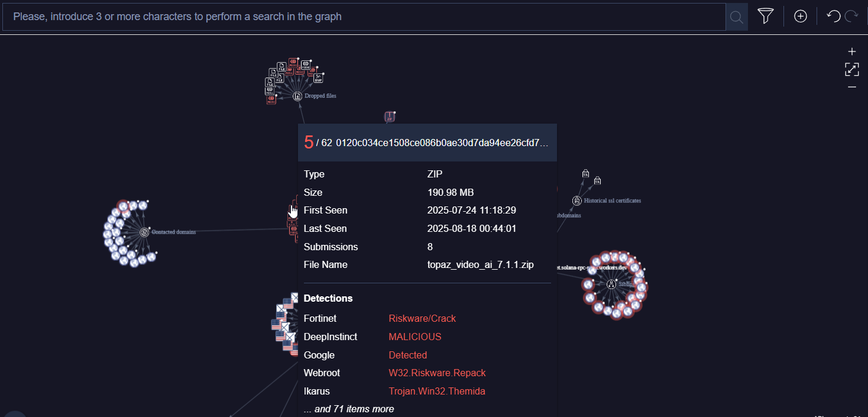
Task: Fit graph to screen
Action: click(852, 69)
